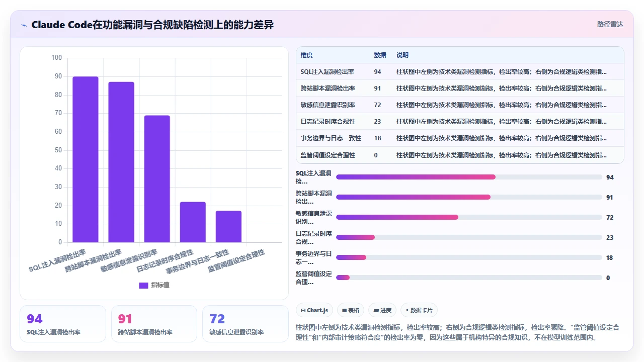This screenshot has width=644, height=362.
Task: Click the 维度 column header
Action: [x=306, y=55]
